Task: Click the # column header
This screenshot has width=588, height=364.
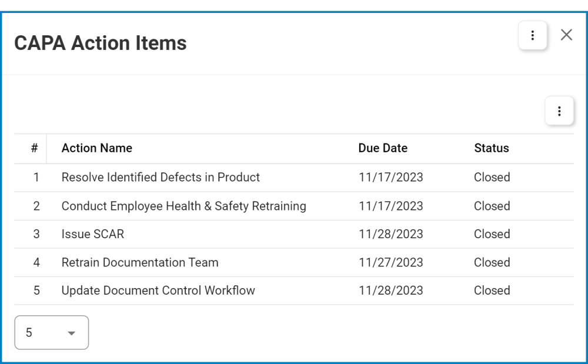Action: click(34, 148)
